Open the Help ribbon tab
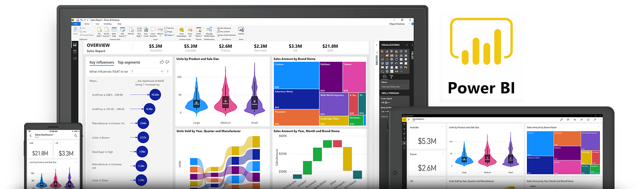 [x=119, y=24]
